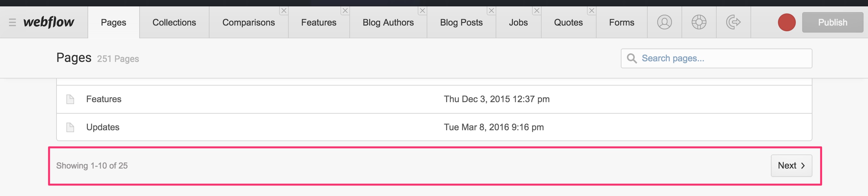The width and height of the screenshot is (868, 196).
Task: Close the Blog Authors tab
Action: point(422,11)
